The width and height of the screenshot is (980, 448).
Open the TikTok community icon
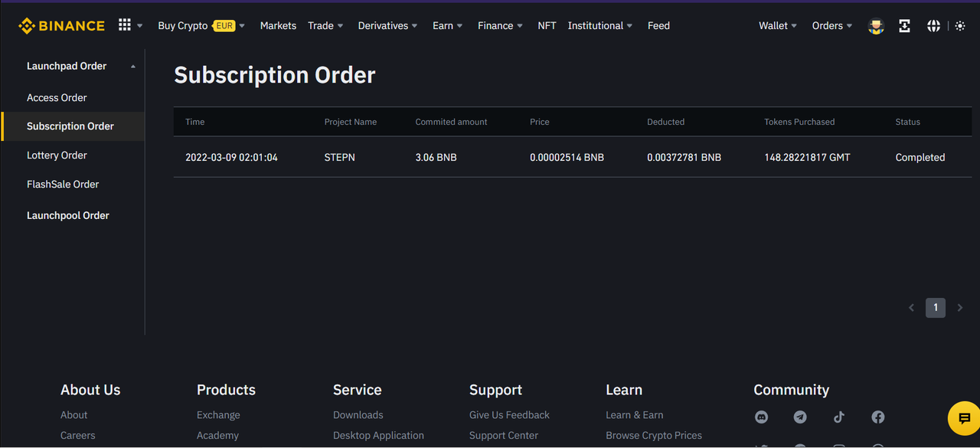pos(839,417)
